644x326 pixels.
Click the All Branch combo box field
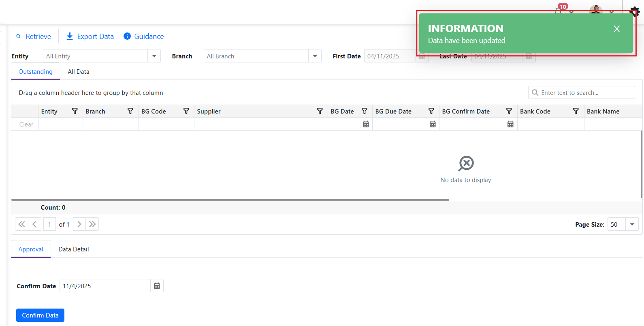[256, 56]
